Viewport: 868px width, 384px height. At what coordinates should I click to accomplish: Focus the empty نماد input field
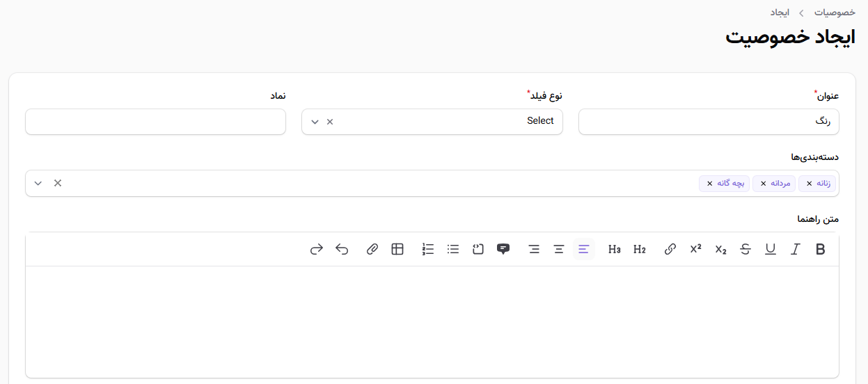point(155,122)
